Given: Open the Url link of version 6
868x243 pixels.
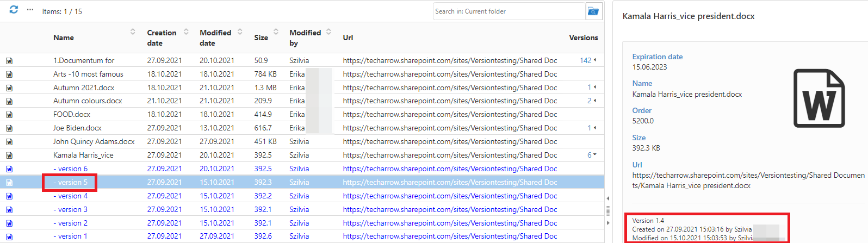Looking at the screenshot, I should pyautogui.click(x=450, y=169).
